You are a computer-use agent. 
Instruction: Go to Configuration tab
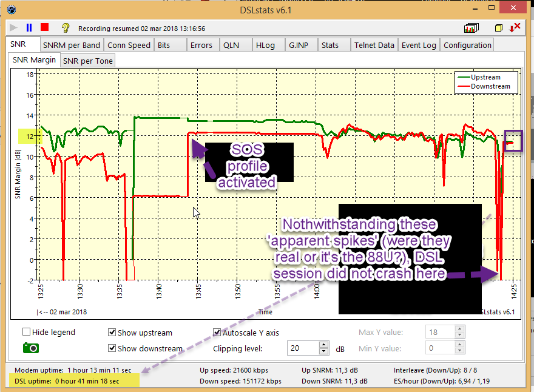click(467, 46)
